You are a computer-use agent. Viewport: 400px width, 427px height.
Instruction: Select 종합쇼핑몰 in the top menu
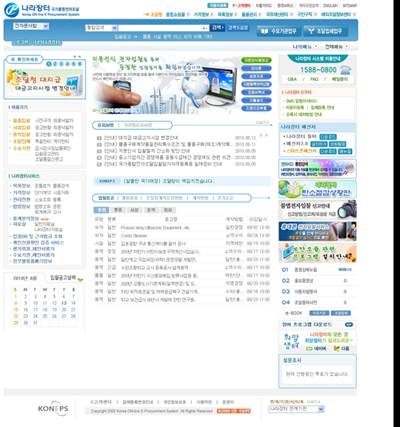point(175,15)
